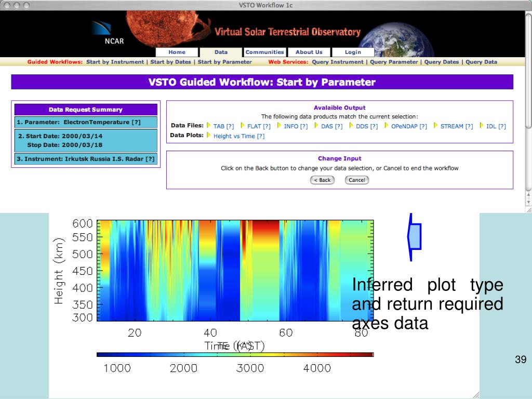Go to the Home tab

[x=177, y=52]
